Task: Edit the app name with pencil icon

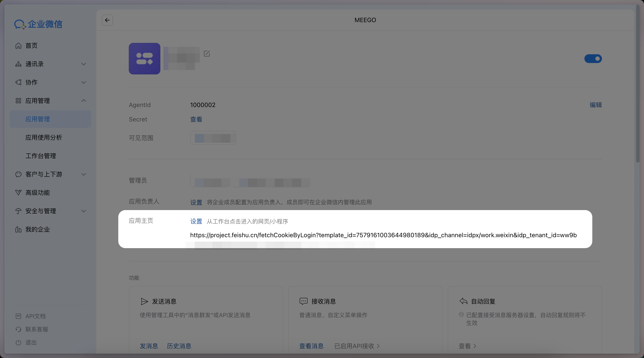Action: (x=207, y=53)
